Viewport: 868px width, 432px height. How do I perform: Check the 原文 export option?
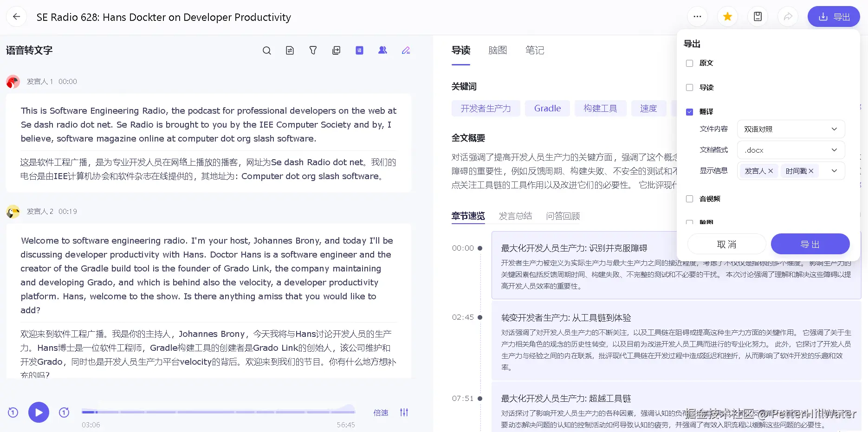(x=689, y=63)
